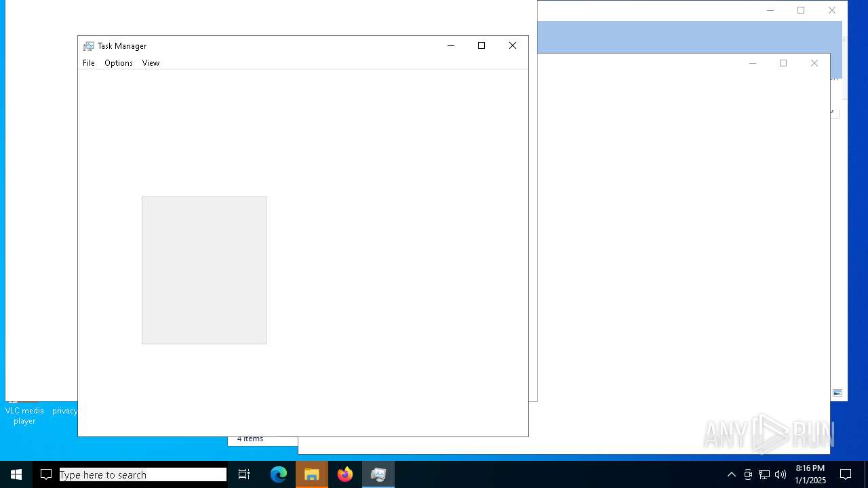Click the taskbar search box
Screen dimensions: 868x488
tap(143, 474)
